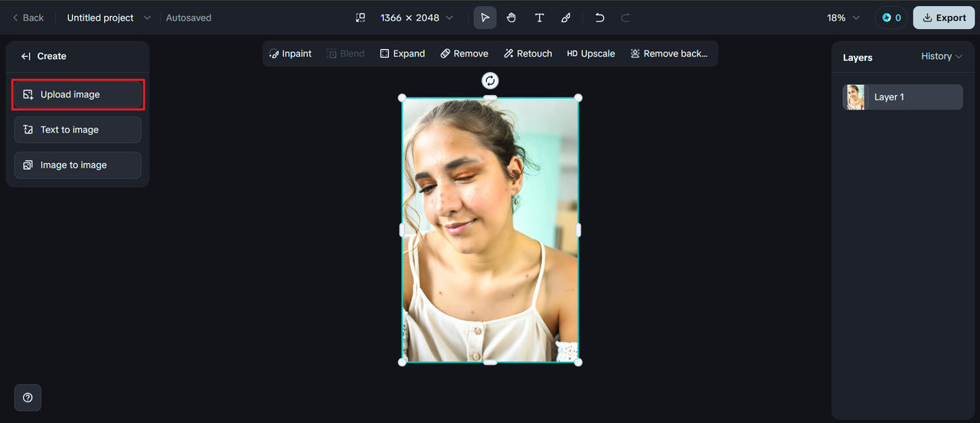Image resolution: width=980 pixels, height=423 pixels.
Task: Run HD Upscale on the image
Action: [x=591, y=54]
